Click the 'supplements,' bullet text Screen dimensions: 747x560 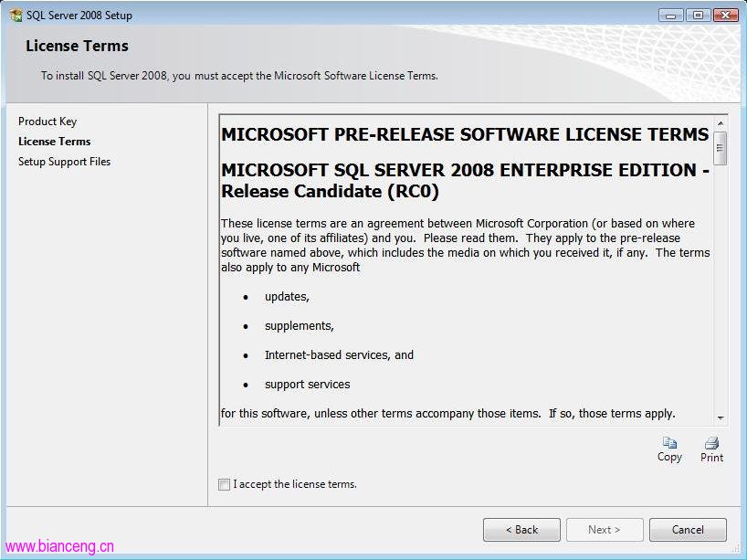click(300, 325)
